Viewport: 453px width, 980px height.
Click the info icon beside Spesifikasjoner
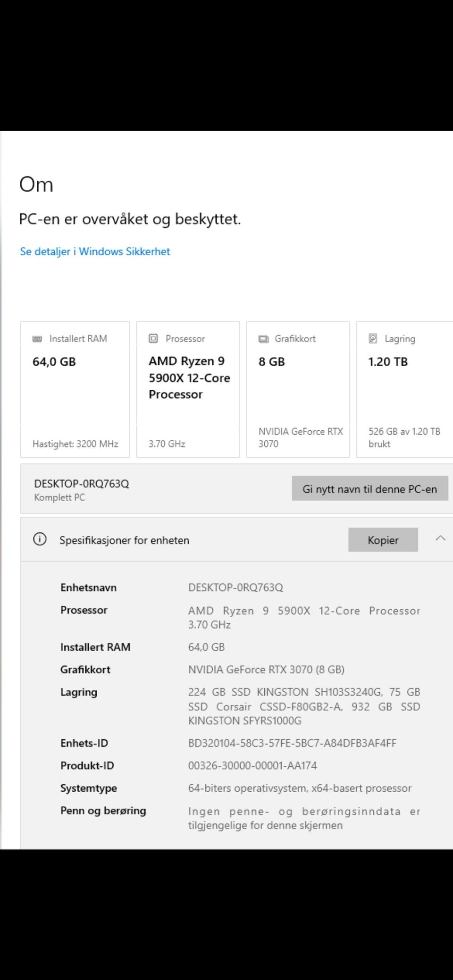coord(40,539)
